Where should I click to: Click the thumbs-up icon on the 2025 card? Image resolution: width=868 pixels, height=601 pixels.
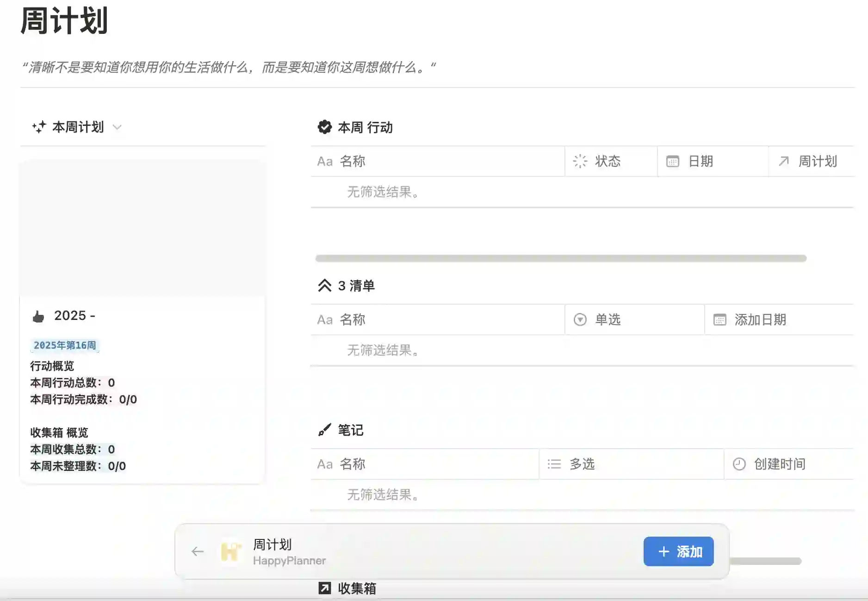coord(38,316)
